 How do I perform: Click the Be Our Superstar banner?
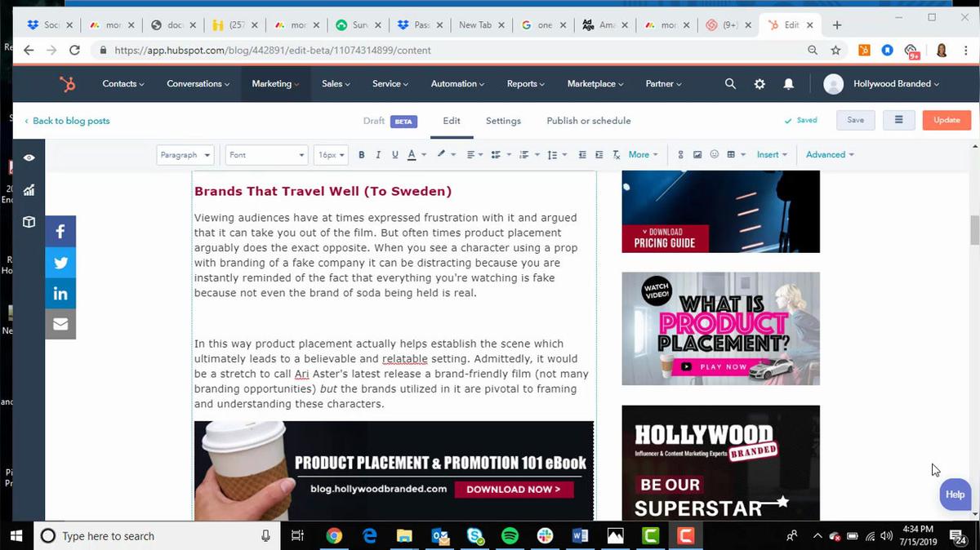pyautogui.click(x=720, y=462)
